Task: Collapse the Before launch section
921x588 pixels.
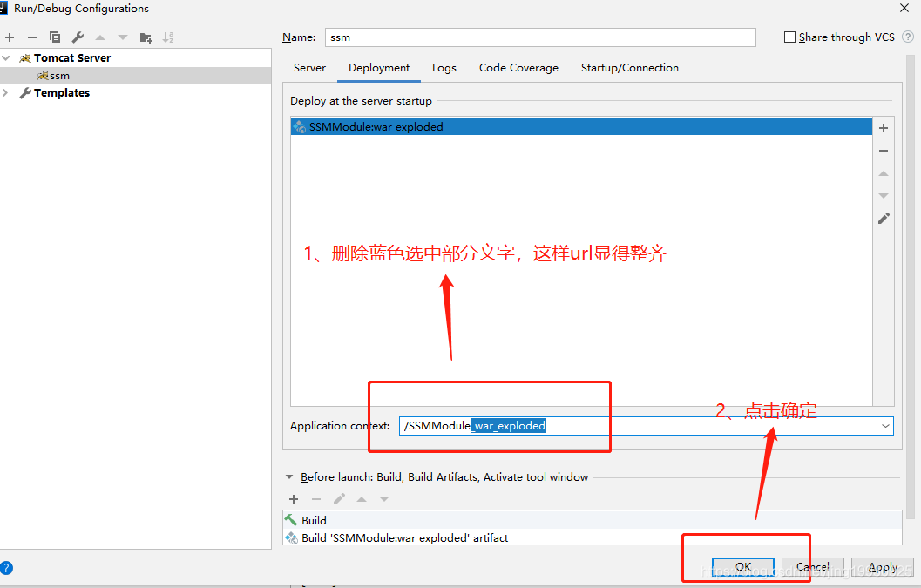Action: (x=289, y=477)
